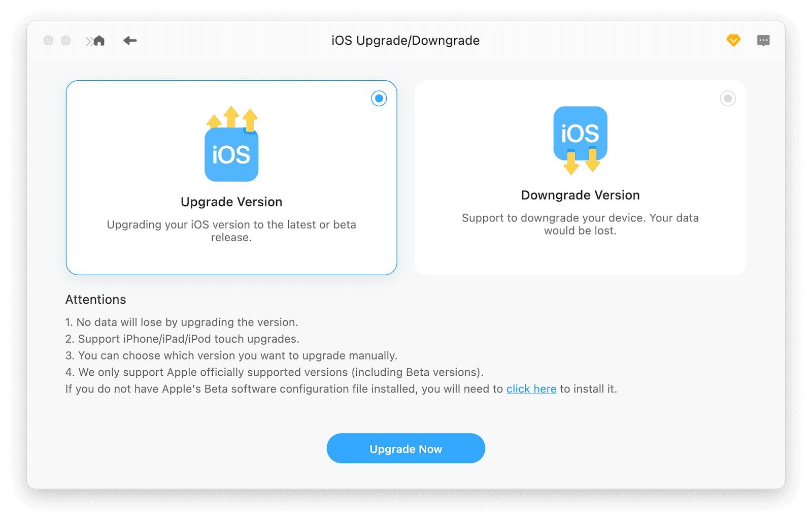Click the back arrow icon
The width and height of the screenshot is (812, 522).
(130, 41)
